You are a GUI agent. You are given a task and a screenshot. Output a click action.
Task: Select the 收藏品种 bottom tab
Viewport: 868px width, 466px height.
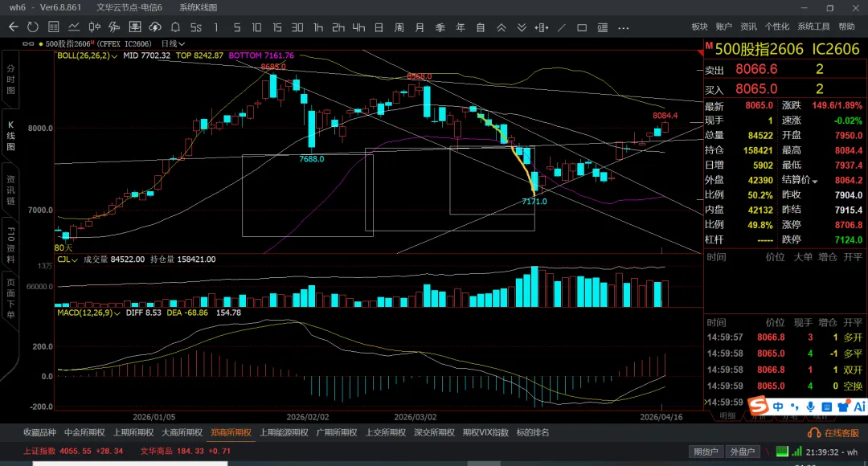pos(39,433)
